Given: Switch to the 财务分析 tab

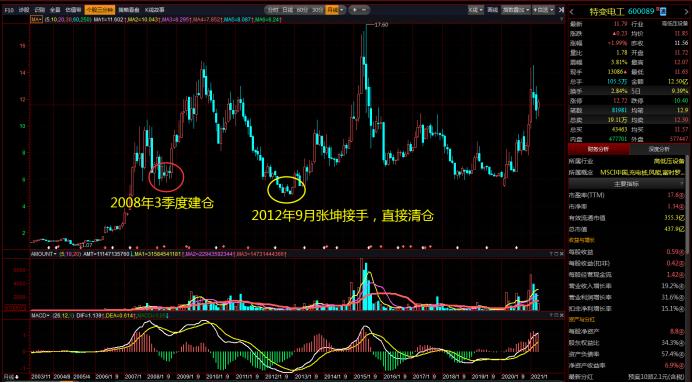Looking at the screenshot, I should coord(598,149).
